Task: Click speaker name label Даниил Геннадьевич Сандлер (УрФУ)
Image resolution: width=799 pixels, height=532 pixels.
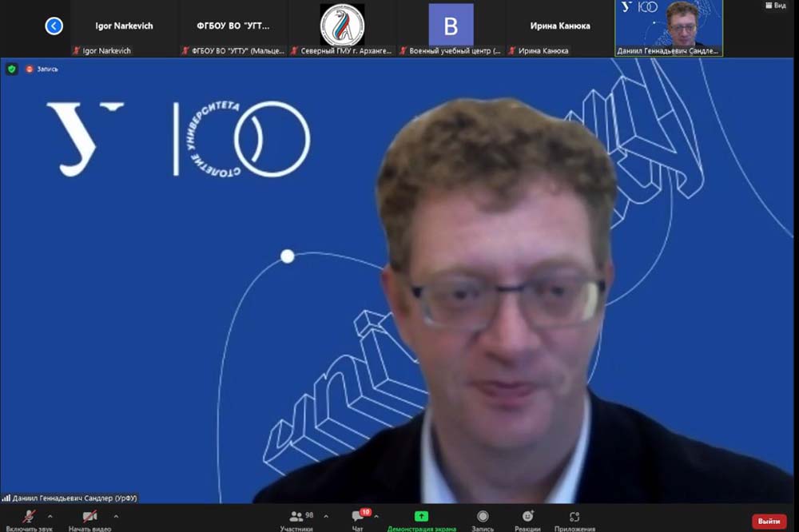Action: coord(75,498)
